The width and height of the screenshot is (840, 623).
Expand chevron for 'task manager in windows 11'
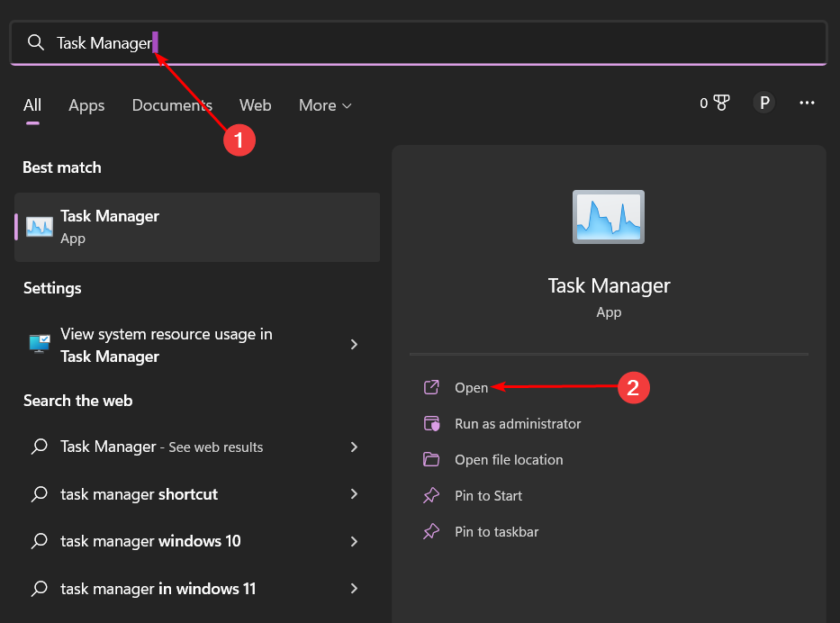pyautogui.click(x=354, y=588)
